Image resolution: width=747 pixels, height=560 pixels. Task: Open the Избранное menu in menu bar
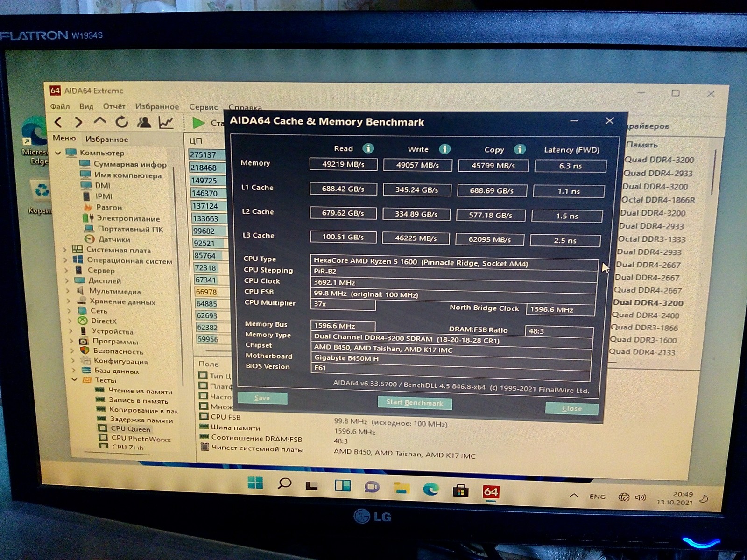click(x=157, y=107)
